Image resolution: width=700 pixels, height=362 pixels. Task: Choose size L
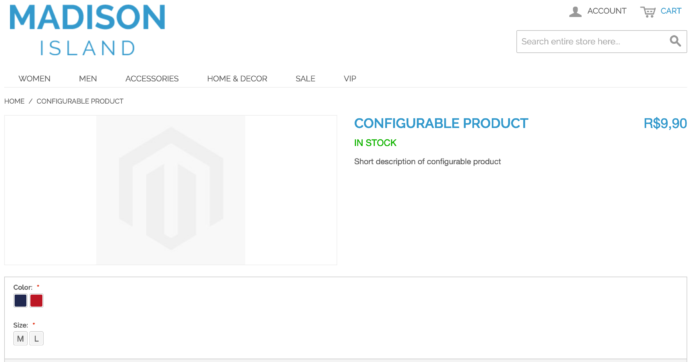click(37, 339)
